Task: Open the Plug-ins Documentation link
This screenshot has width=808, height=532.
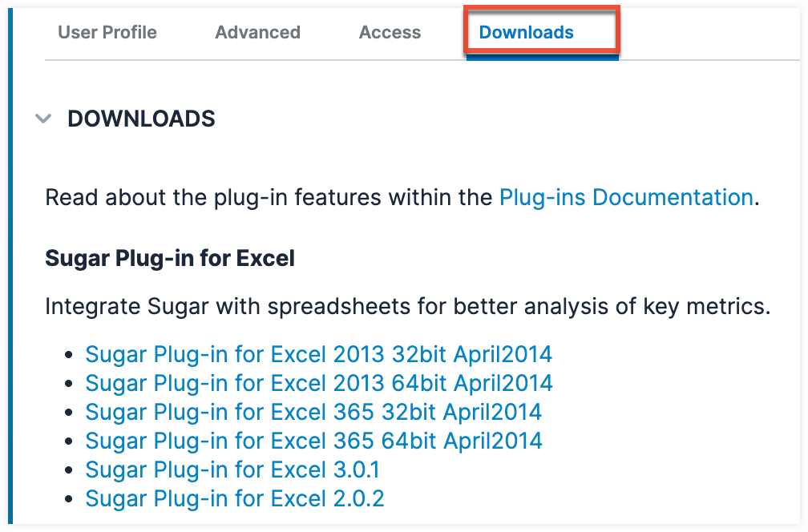Action: coord(626,196)
